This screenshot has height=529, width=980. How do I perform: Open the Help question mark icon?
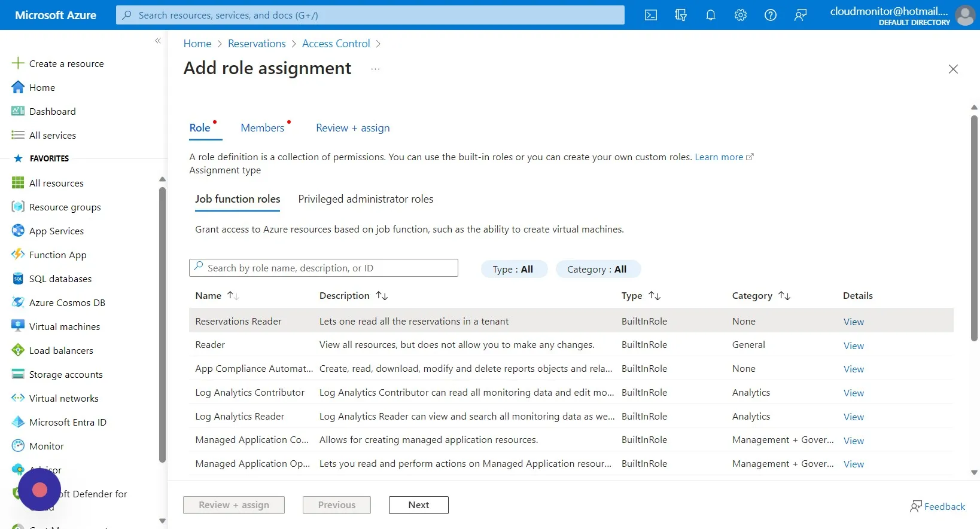click(x=771, y=15)
